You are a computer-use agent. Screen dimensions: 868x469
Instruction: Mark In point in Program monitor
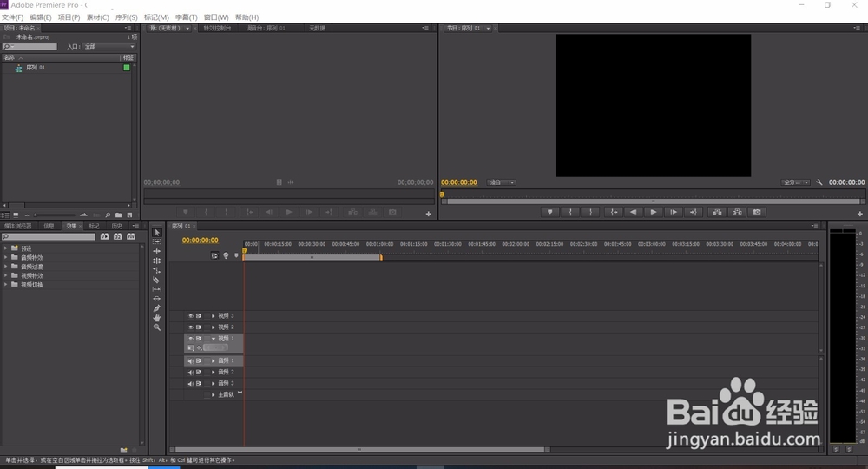point(570,212)
